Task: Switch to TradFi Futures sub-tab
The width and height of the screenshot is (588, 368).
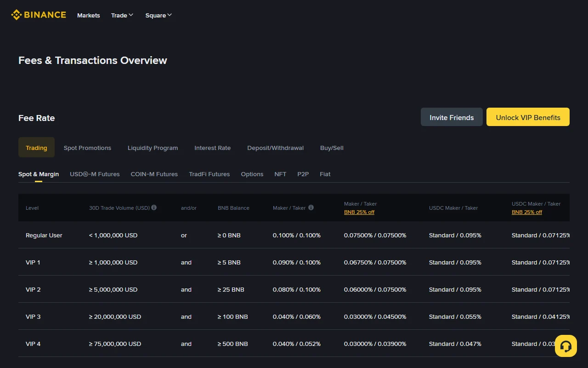Action: pos(209,174)
